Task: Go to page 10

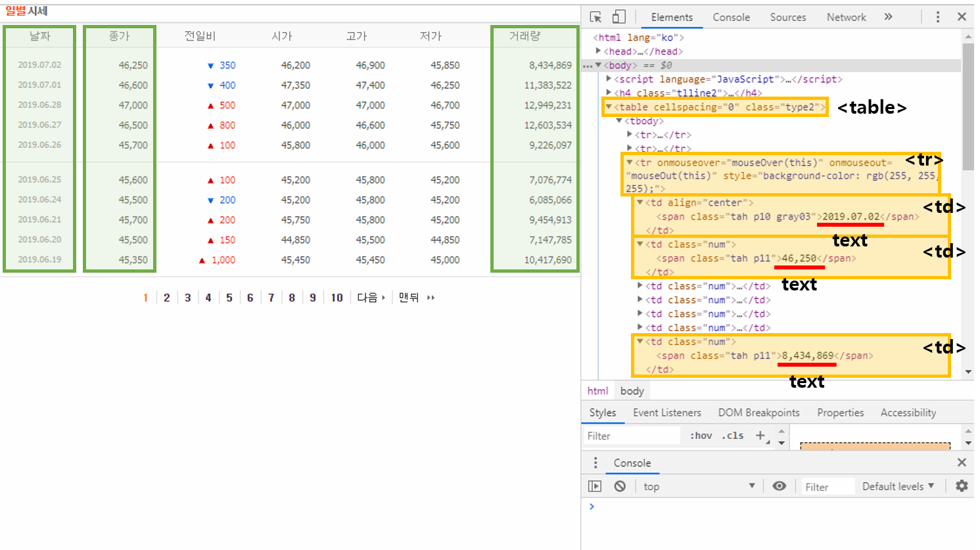Action: (x=337, y=298)
